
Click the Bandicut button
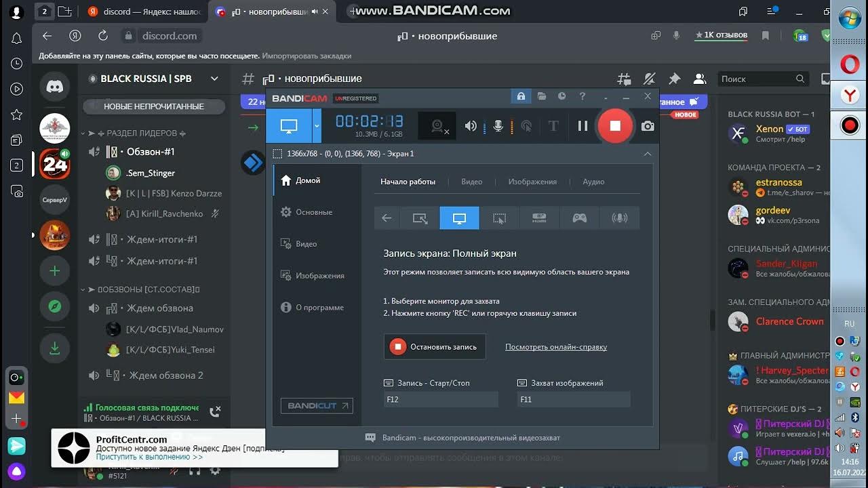[317, 405]
